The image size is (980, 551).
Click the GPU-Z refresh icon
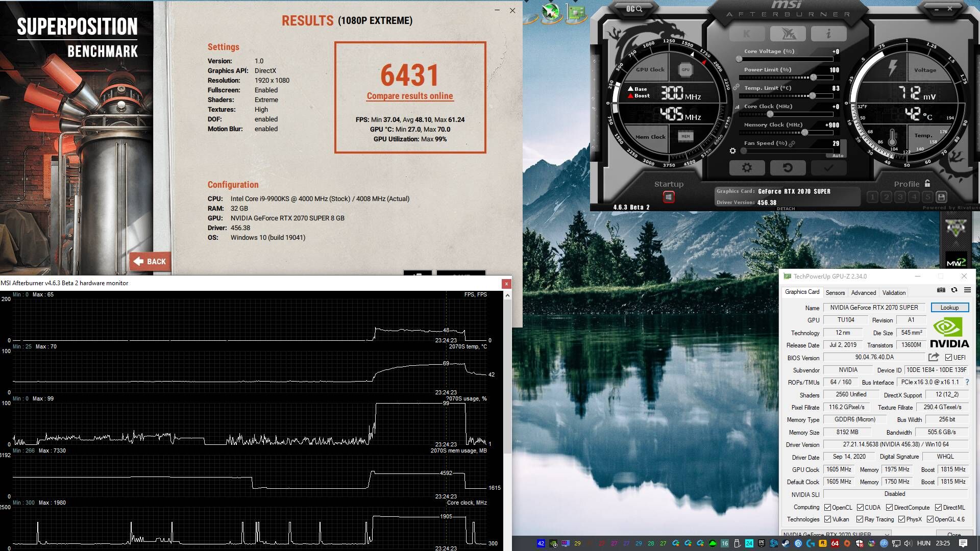(954, 290)
